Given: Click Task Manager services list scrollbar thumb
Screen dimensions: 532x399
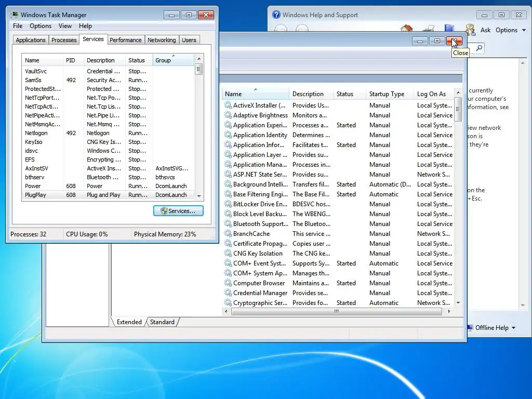Looking at the screenshot, I should click(199, 69).
